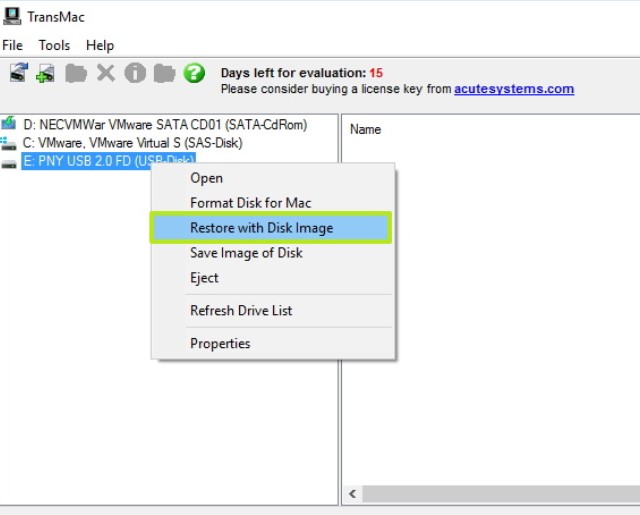
Task: Click the TransMac app icon in title bar
Action: [12, 16]
